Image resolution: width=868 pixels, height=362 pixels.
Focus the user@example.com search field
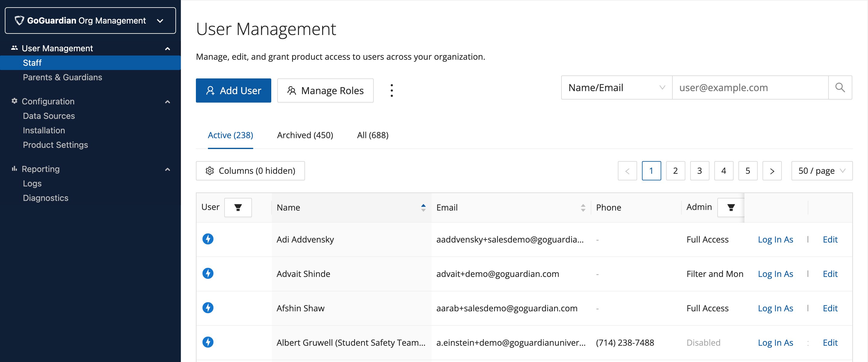pyautogui.click(x=750, y=87)
